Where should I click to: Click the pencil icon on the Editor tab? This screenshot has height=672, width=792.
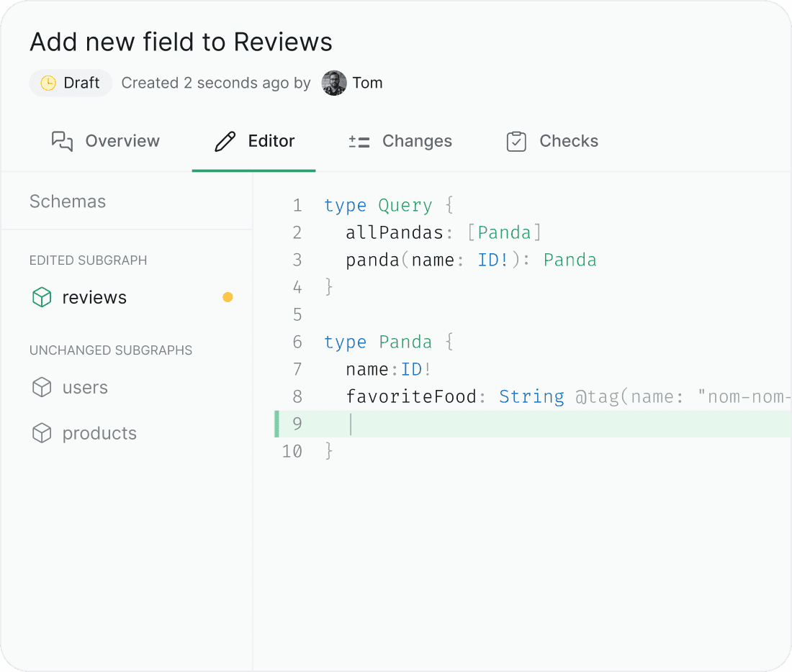[225, 141]
